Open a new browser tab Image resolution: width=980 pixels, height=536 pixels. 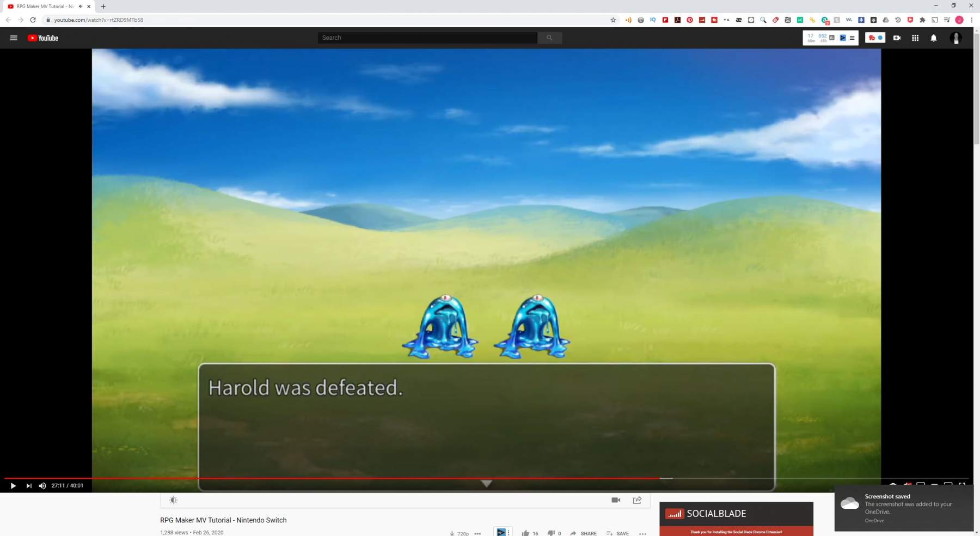pyautogui.click(x=103, y=7)
